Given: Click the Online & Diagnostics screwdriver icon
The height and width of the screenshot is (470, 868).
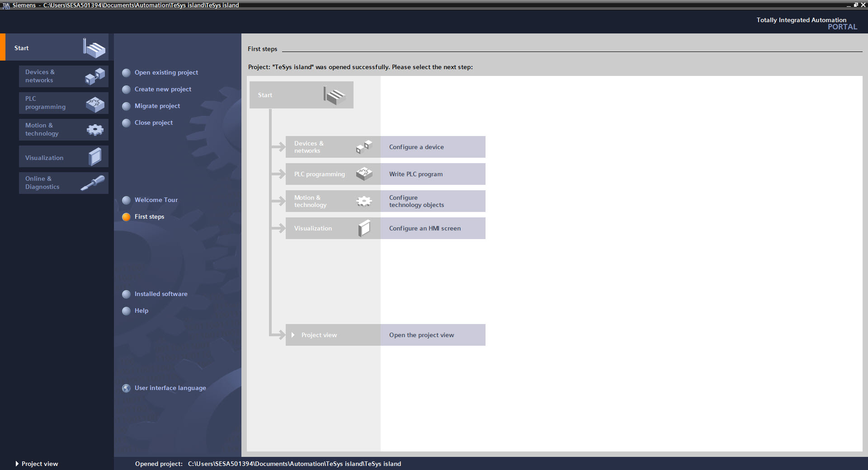Looking at the screenshot, I should [93, 183].
